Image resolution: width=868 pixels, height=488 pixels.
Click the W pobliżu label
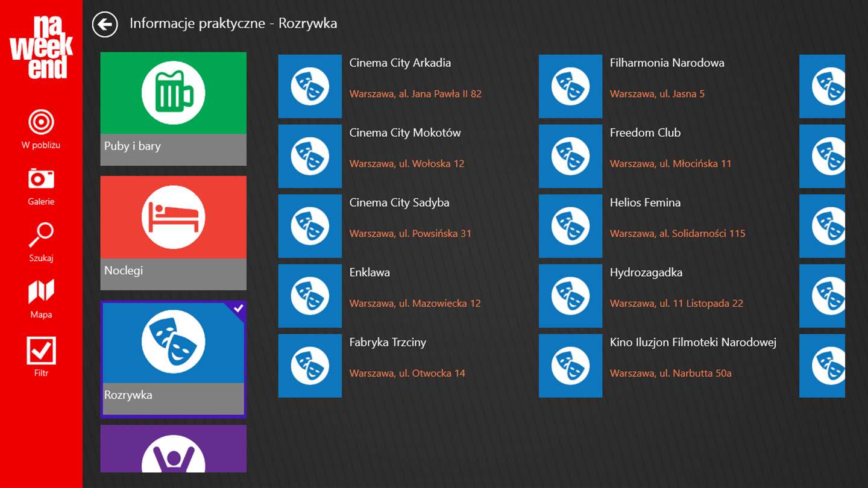pyautogui.click(x=41, y=145)
